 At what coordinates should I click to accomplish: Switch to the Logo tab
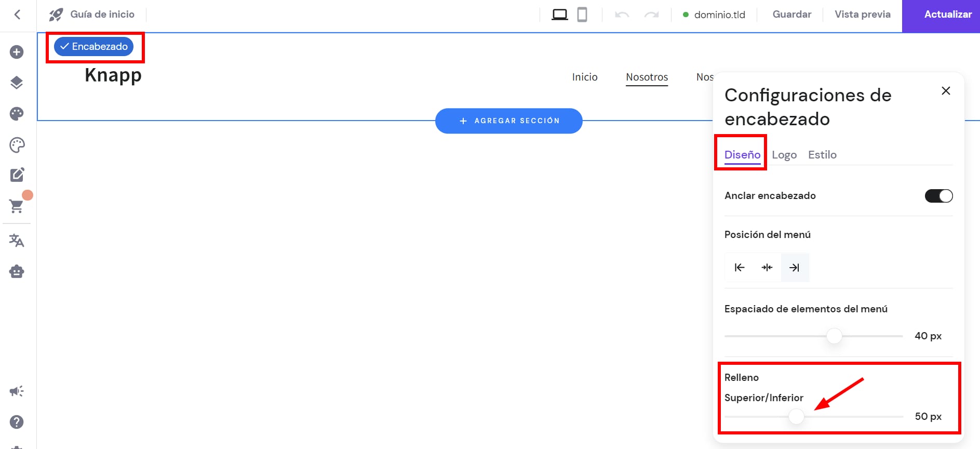784,155
